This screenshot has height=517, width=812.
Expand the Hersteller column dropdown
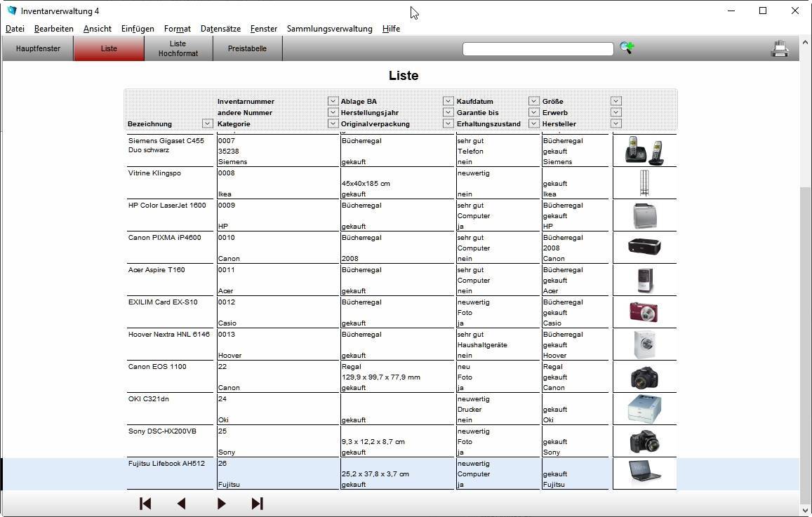click(615, 123)
